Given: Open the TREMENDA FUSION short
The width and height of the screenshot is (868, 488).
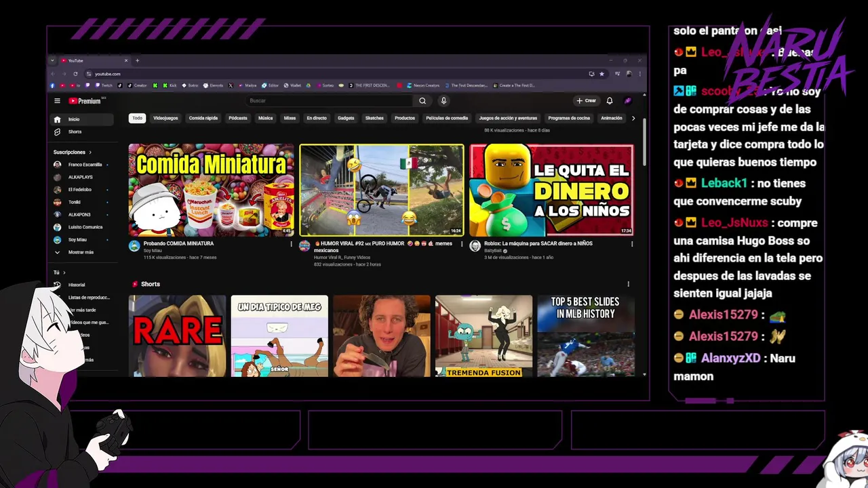Looking at the screenshot, I should [484, 335].
